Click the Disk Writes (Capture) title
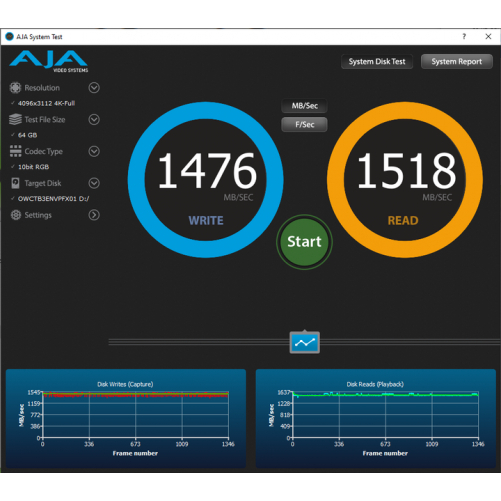 (125, 384)
